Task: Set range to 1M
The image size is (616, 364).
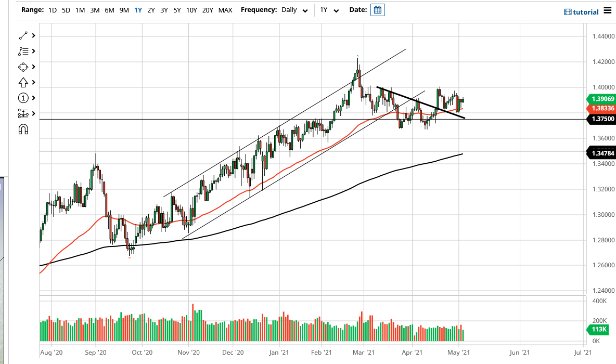Action: point(80,10)
